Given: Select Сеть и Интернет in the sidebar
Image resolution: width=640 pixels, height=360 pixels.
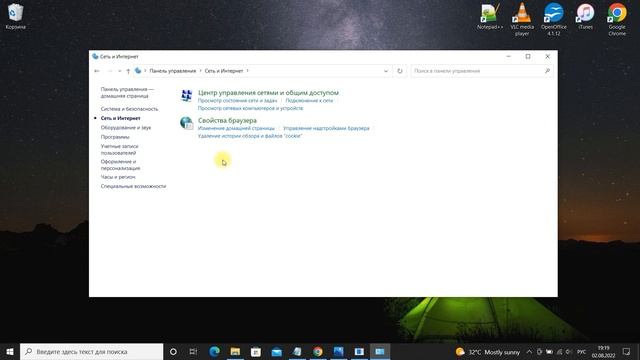Looking at the screenshot, I should point(120,118).
